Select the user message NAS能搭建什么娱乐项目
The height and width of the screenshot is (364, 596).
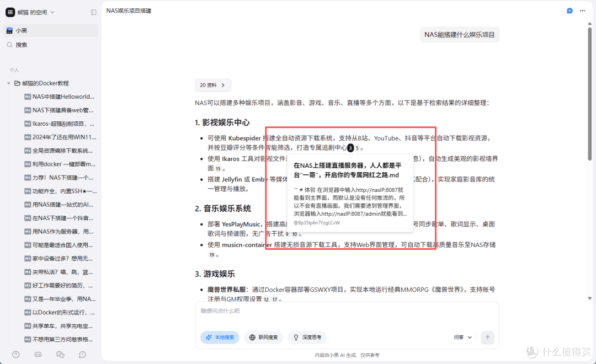click(x=459, y=35)
